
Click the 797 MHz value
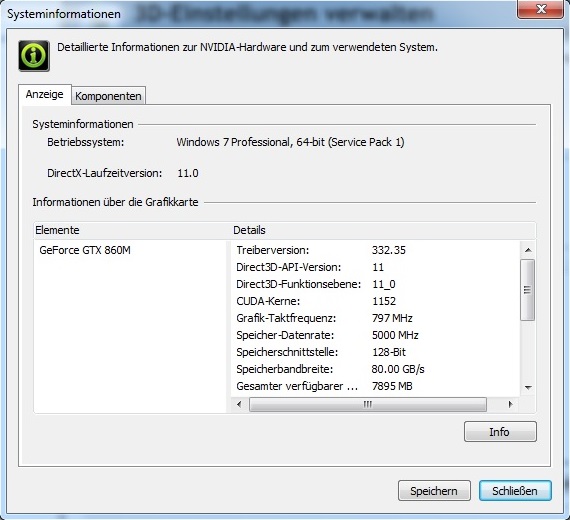392,318
